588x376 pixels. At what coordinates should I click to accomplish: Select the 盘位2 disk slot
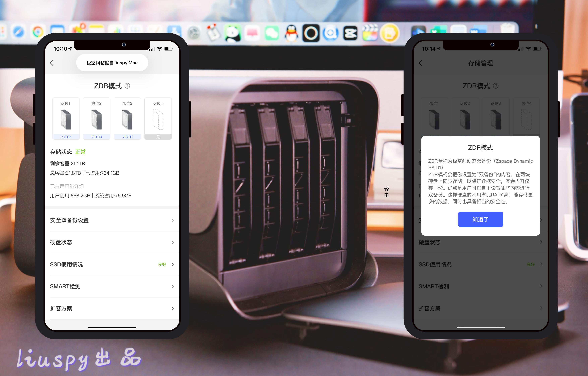point(96,119)
